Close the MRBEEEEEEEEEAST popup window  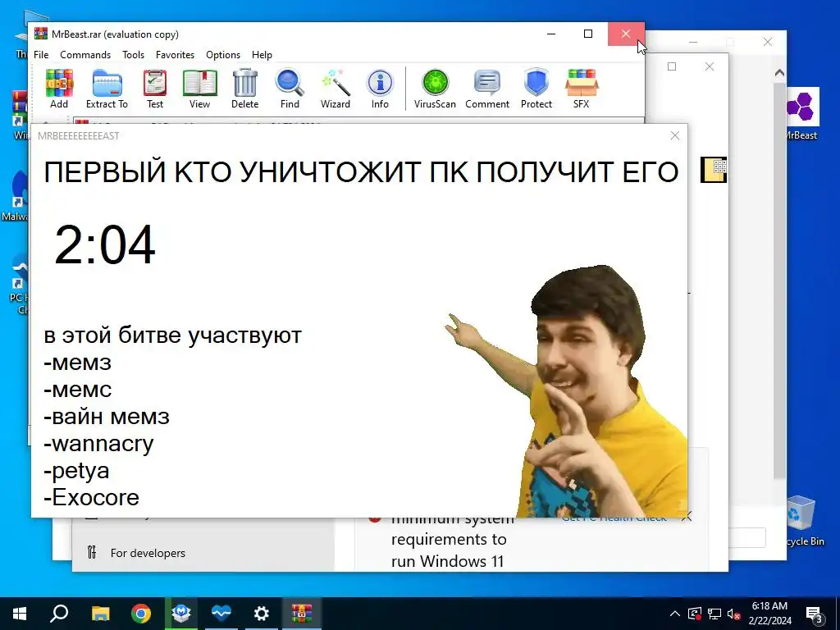tap(675, 135)
